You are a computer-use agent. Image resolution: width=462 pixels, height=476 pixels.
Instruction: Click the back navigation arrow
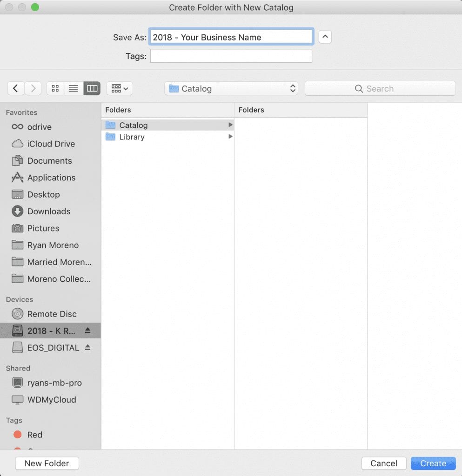tap(16, 88)
